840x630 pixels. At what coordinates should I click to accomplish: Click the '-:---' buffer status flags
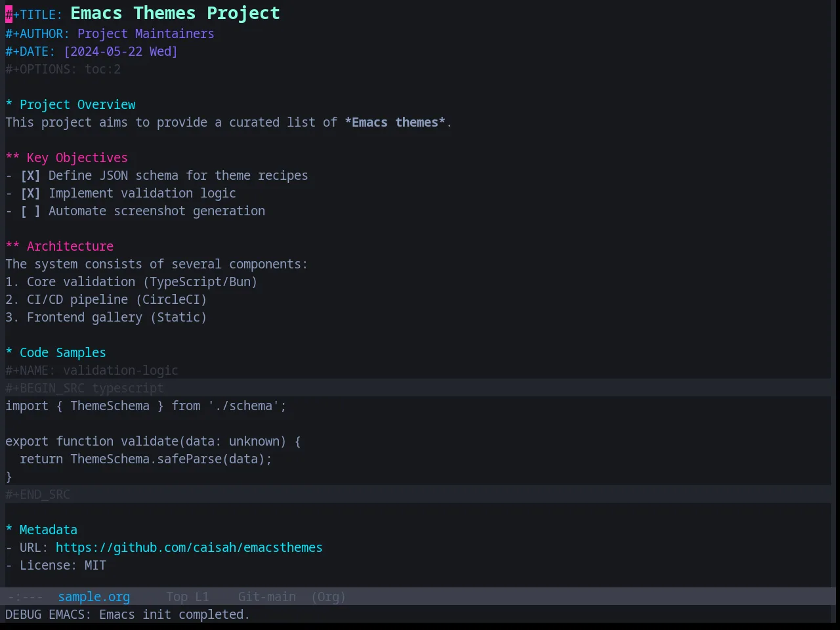[25, 597]
